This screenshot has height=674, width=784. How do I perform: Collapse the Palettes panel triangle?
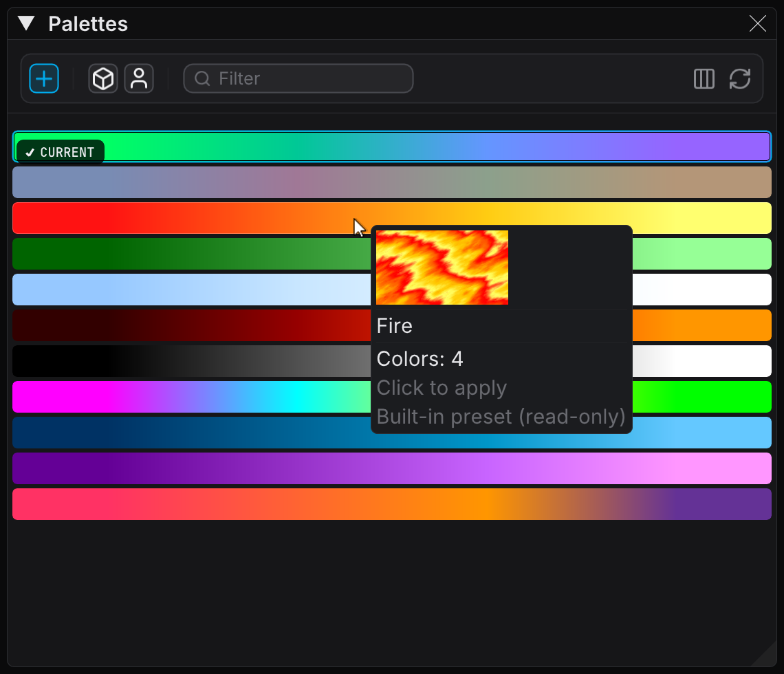[26, 23]
